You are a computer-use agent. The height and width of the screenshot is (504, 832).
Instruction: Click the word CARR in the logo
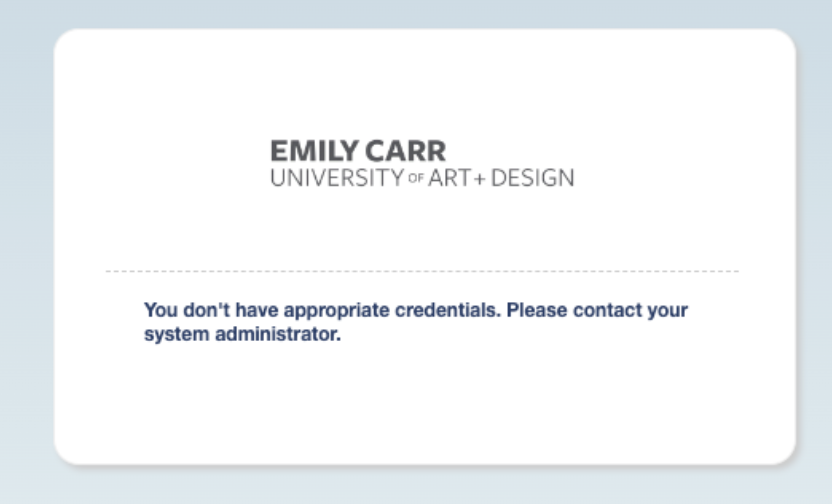click(405, 151)
